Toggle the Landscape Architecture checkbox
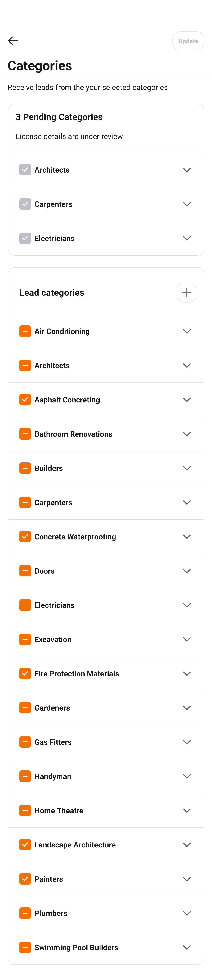Image resolution: width=212 pixels, height=980 pixels. tap(25, 845)
